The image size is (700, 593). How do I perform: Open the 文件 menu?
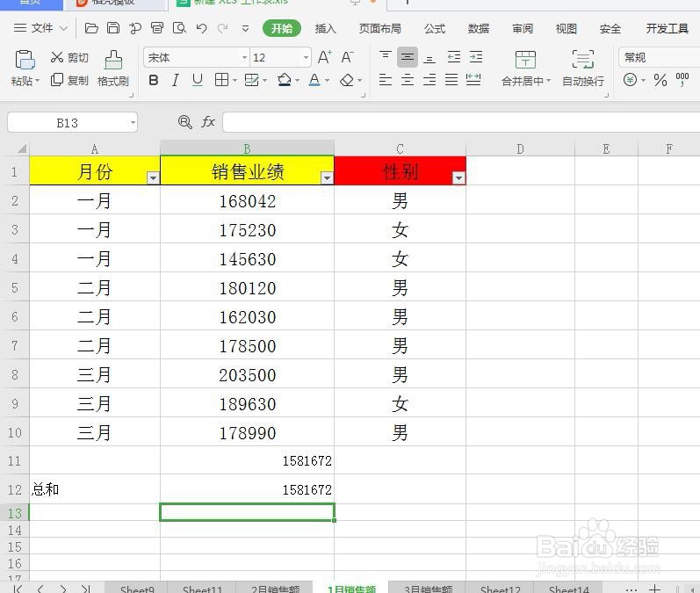click(x=40, y=28)
